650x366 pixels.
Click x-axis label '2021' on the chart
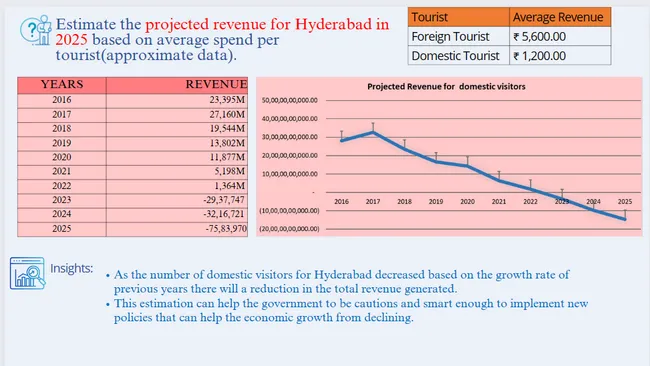coord(499,202)
